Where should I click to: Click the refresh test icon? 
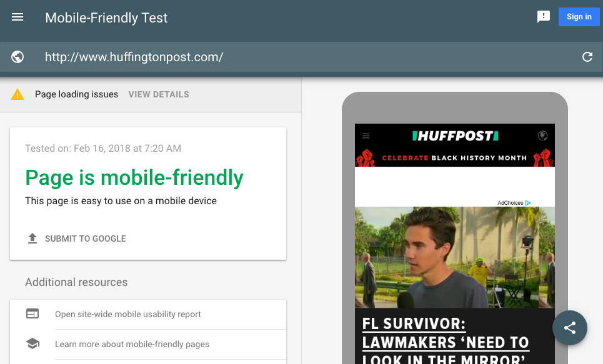587,57
